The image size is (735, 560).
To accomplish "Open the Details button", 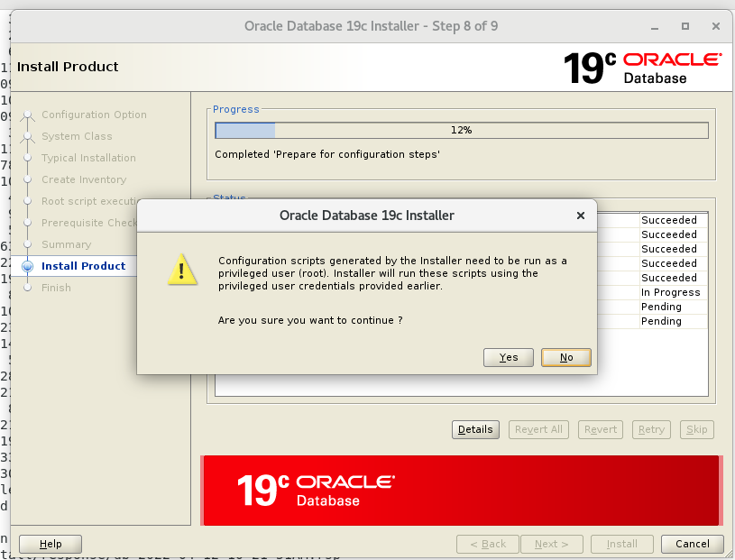I will pyautogui.click(x=475, y=429).
